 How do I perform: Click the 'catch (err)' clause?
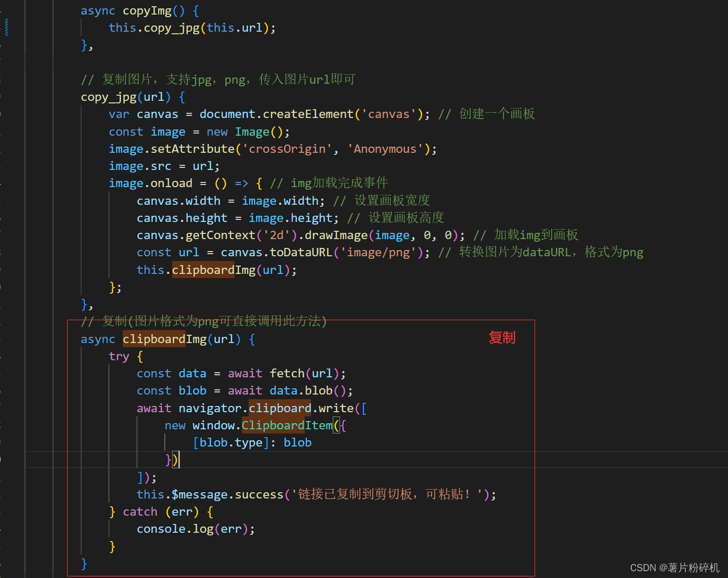[x=161, y=512]
